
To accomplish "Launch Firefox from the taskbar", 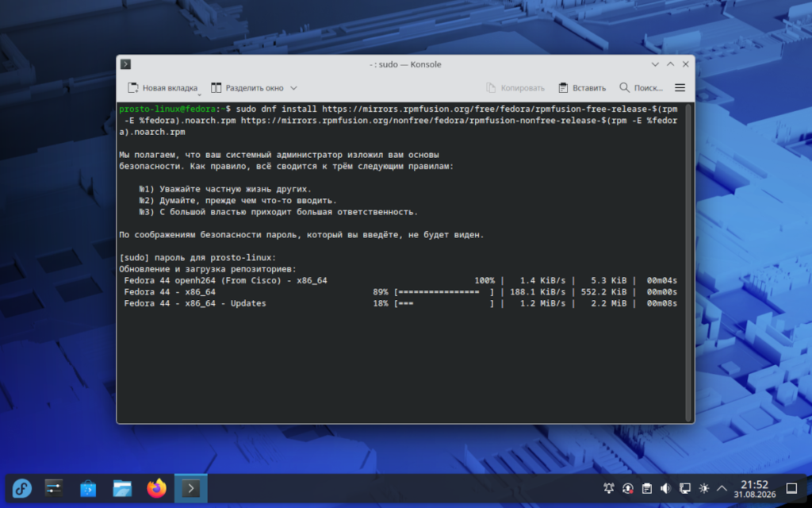I will 156,488.
